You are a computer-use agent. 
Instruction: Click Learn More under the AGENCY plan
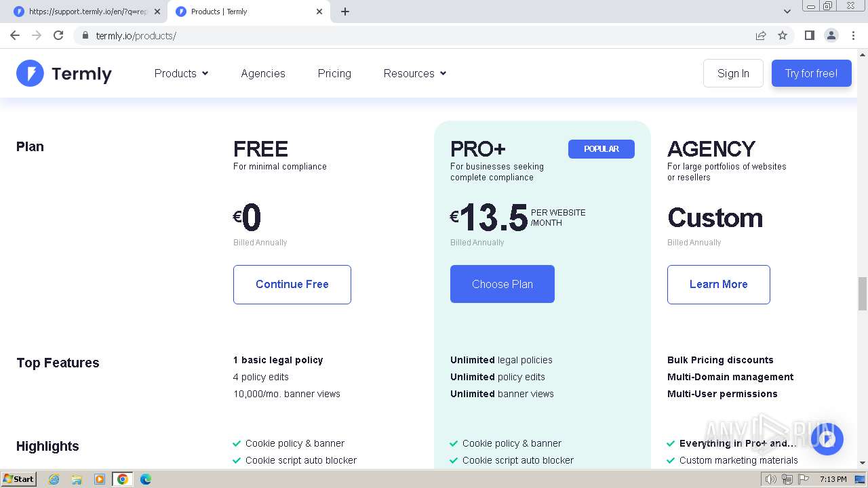[719, 285]
